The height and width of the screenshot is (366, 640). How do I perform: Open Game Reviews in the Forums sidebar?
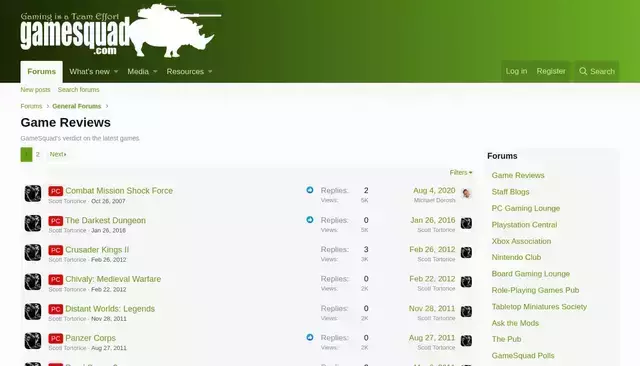coord(518,175)
